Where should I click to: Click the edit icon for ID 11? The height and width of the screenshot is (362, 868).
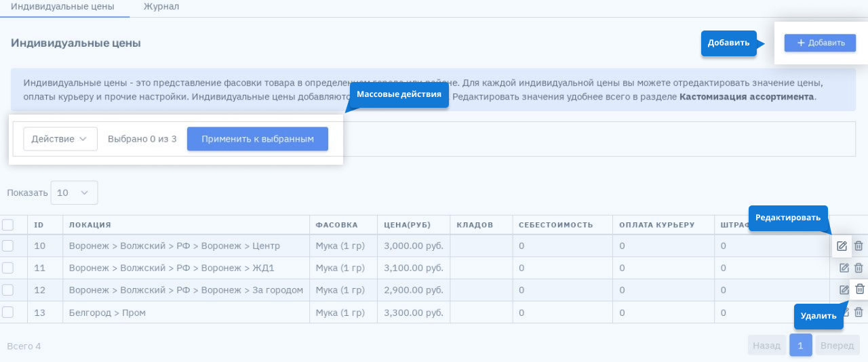point(844,268)
